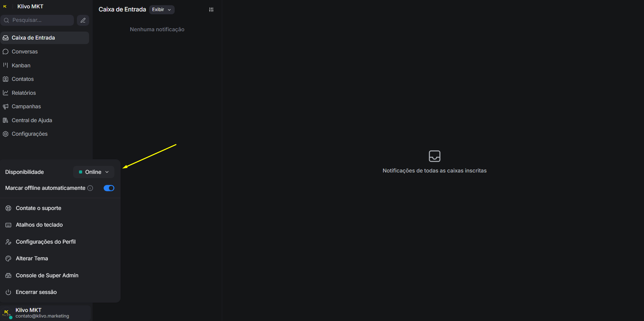Open the Conversas section

(x=45, y=52)
